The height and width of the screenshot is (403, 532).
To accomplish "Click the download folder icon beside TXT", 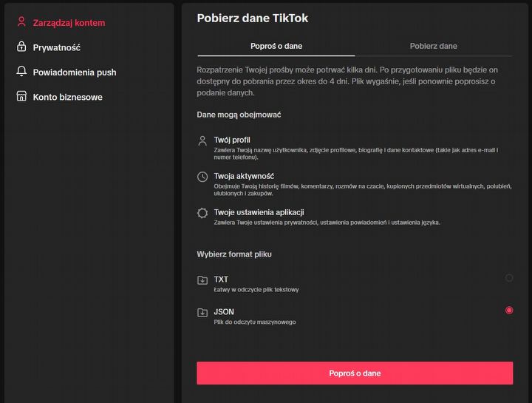I will pyautogui.click(x=202, y=280).
